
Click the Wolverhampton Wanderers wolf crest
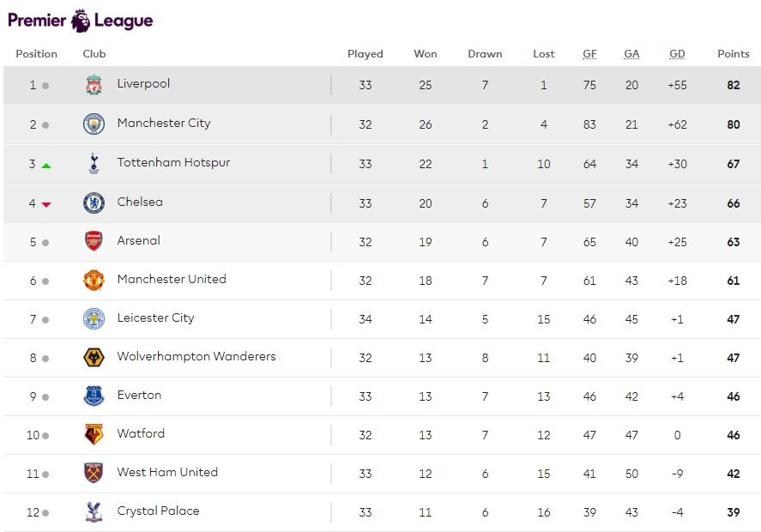(x=94, y=357)
